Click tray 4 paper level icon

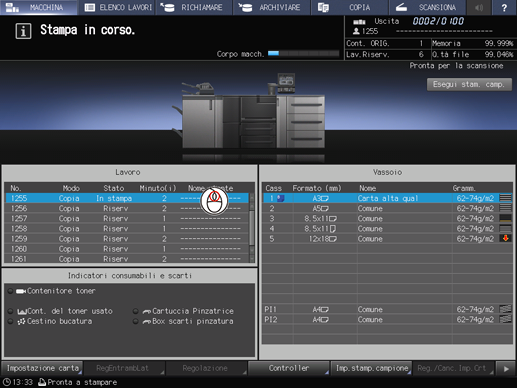(x=505, y=229)
